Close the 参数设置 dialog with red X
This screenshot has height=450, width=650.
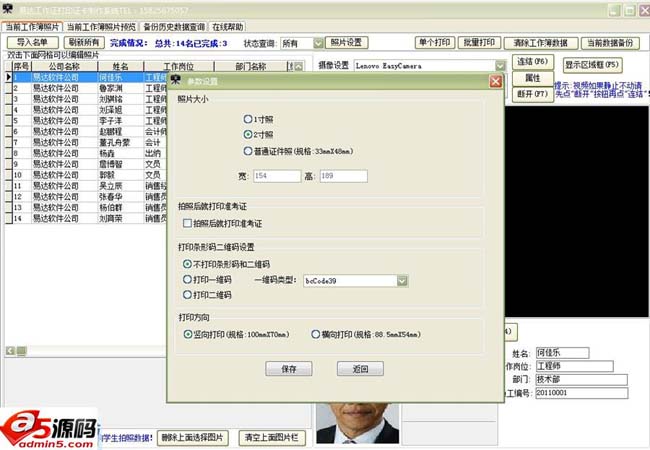point(495,81)
